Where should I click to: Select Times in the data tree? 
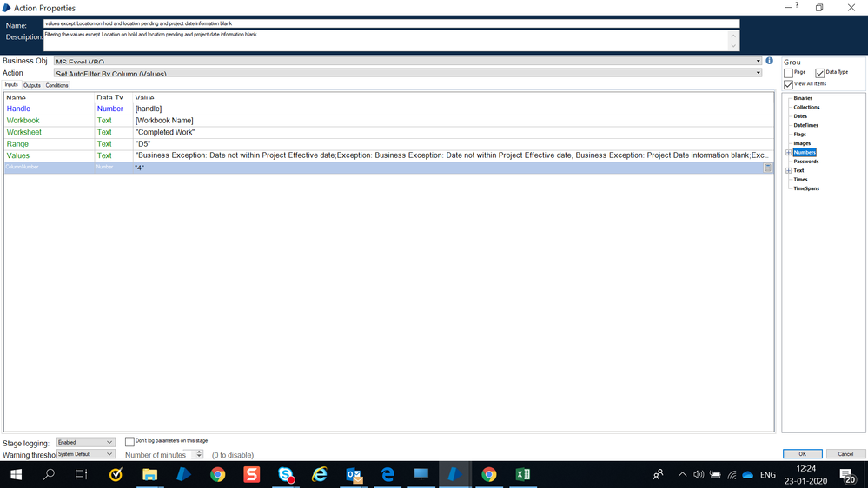(800, 179)
